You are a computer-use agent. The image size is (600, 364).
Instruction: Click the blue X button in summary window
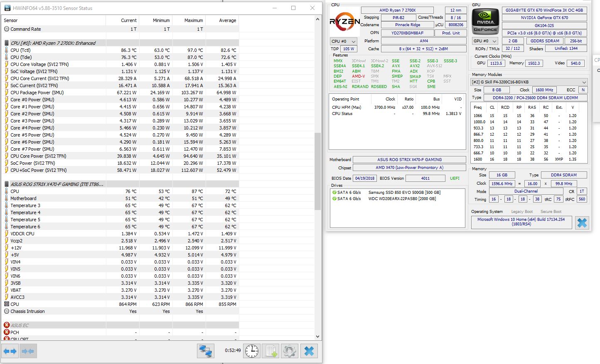point(582,223)
